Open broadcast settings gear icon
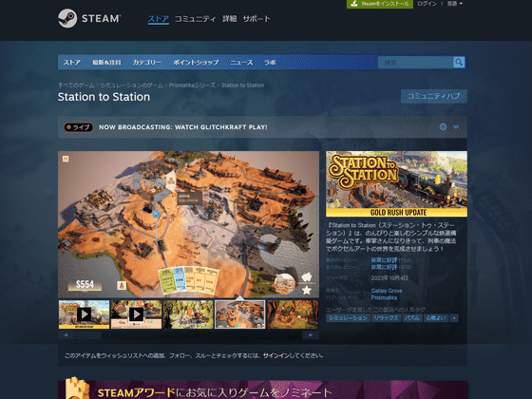This screenshot has width=532, height=399. 443,127
